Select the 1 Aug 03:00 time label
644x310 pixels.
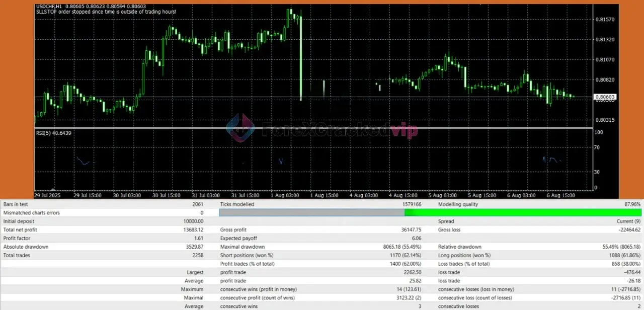pyautogui.click(x=285, y=195)
